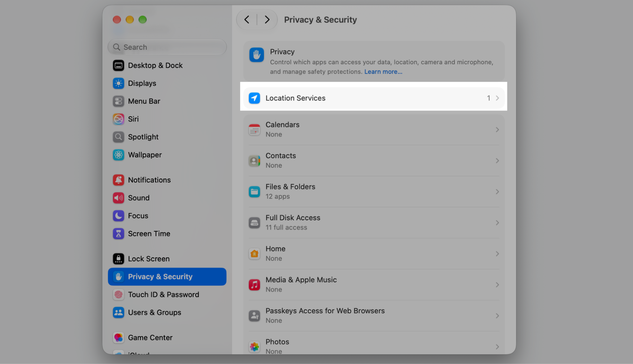Click the "11 full access" text

click(286, 228)
